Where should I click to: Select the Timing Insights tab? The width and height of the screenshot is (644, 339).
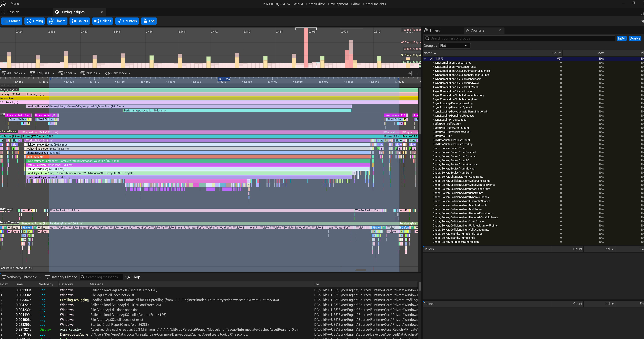(73, 12)
